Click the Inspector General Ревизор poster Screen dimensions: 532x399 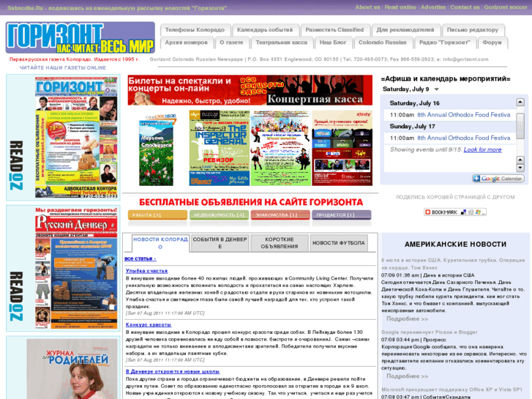click(220, 148)
